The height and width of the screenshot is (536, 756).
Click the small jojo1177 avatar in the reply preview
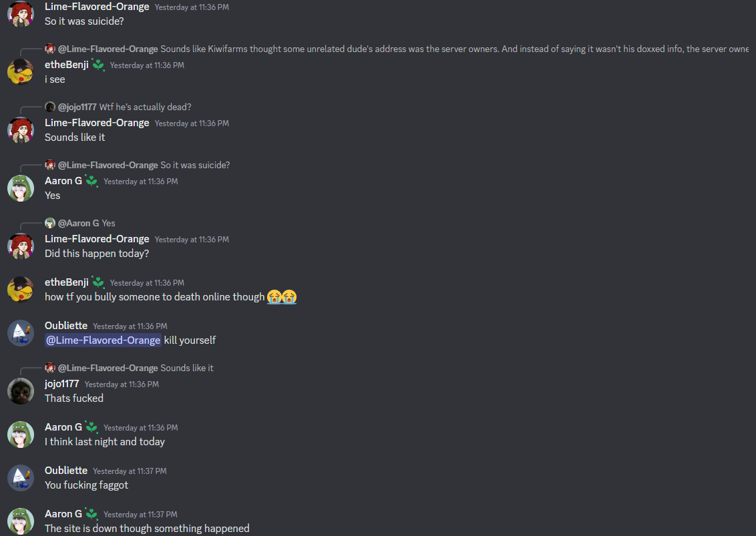coord(50,107)
